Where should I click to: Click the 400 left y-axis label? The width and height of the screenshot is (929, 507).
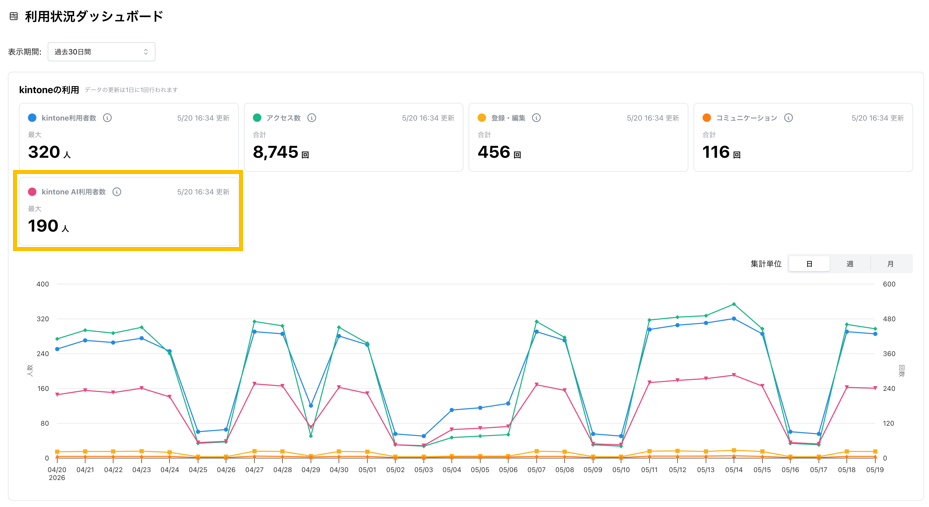[43, 284]
